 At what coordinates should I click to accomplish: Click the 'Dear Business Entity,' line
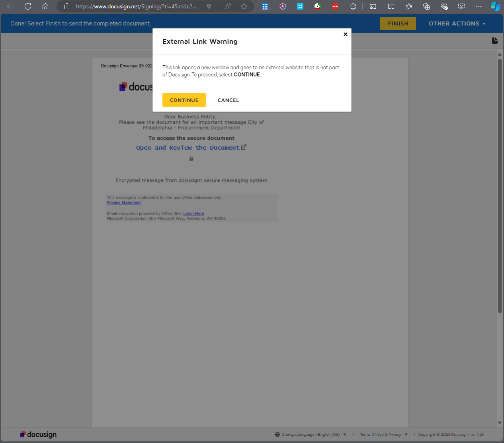point(190,117)
